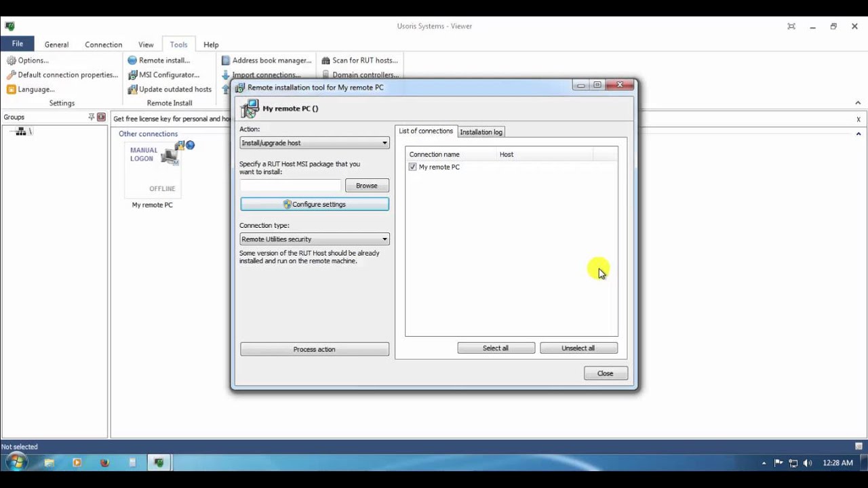Viewport: 868px width, 488px height.
Task: Close the Groups panel with red X
Action: 101,117
